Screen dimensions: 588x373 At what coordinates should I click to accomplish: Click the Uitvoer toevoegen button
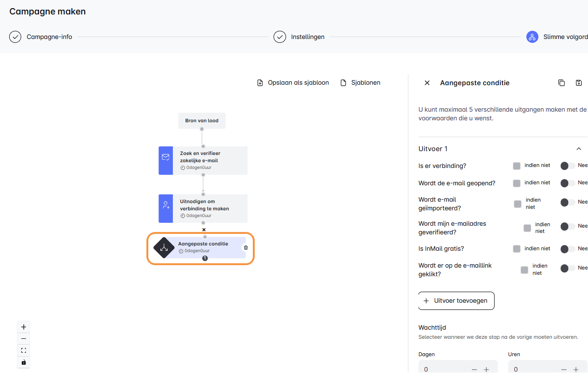(456, 301)
